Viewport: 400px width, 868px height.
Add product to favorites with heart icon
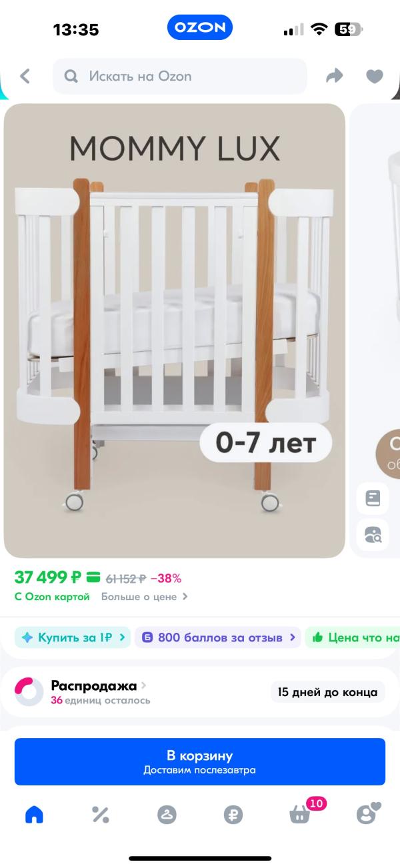coord(375,77)
